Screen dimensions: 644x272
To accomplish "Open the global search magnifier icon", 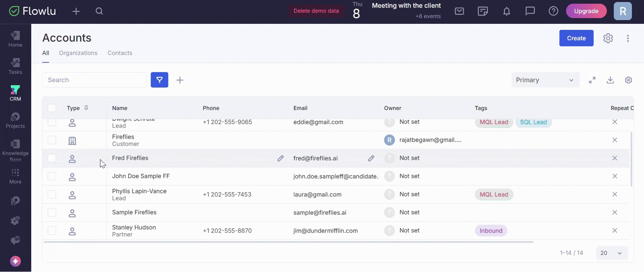I will pos(99,11).
